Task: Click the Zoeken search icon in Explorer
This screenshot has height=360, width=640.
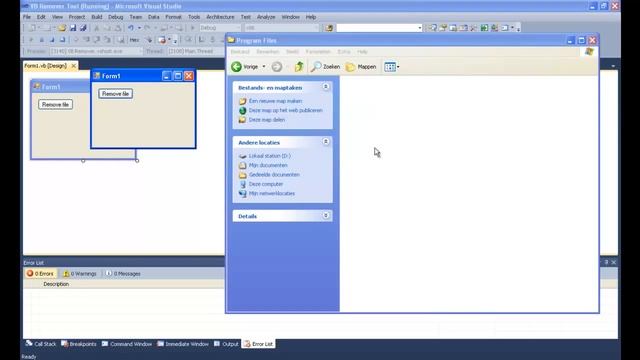Action: [316, 67]
